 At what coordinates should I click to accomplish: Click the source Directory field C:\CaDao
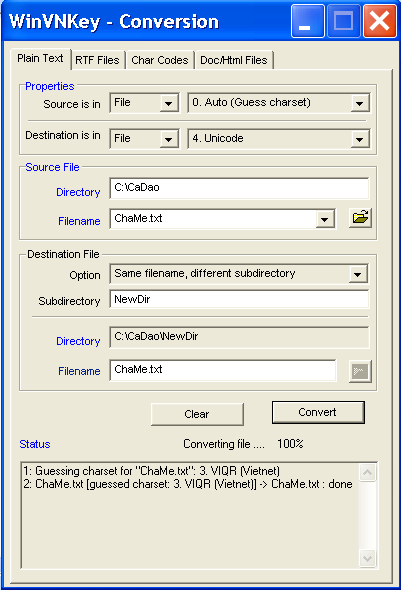[x=239, y=188]
